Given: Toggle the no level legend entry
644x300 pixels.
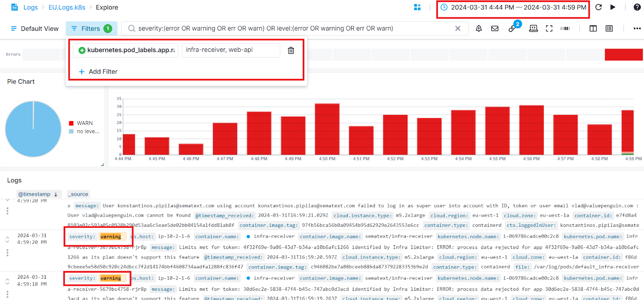Looking at the screenshot, I should click(84, 132).
